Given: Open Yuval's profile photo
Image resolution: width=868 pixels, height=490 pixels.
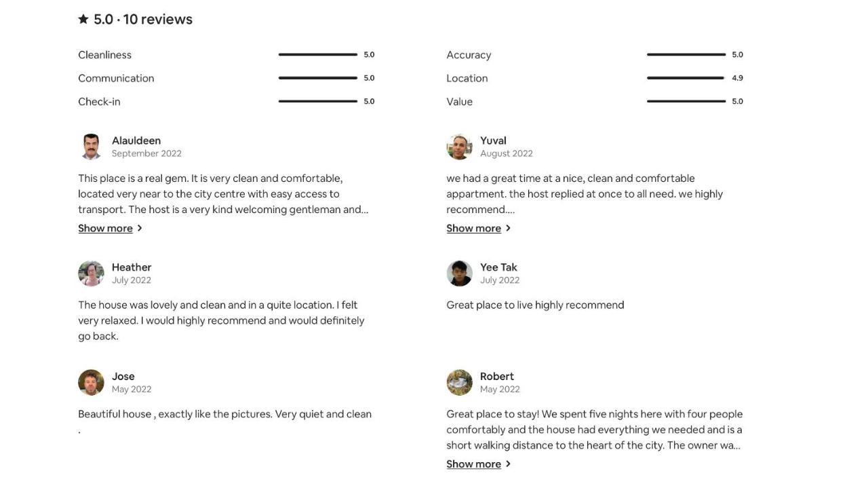Looking at the screenshot, I should (x=459, y=147).
